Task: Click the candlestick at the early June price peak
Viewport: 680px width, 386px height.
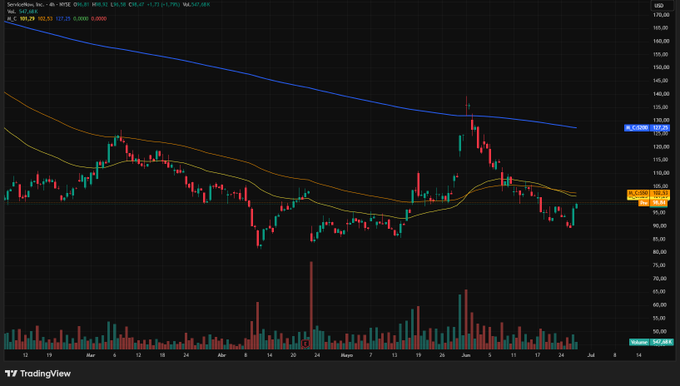Action: pos(467,106)
